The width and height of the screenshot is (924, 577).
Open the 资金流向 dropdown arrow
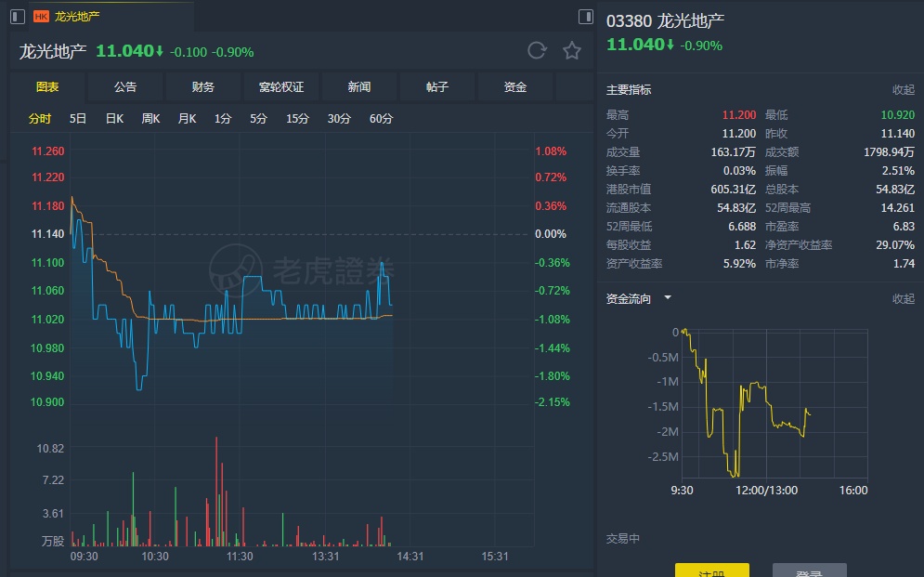(x=667, y=297)
